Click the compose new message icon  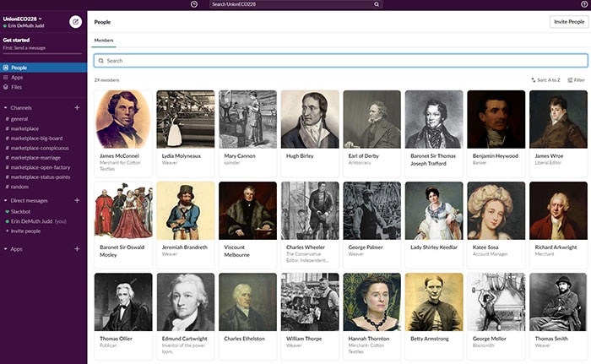click(75, 22)
